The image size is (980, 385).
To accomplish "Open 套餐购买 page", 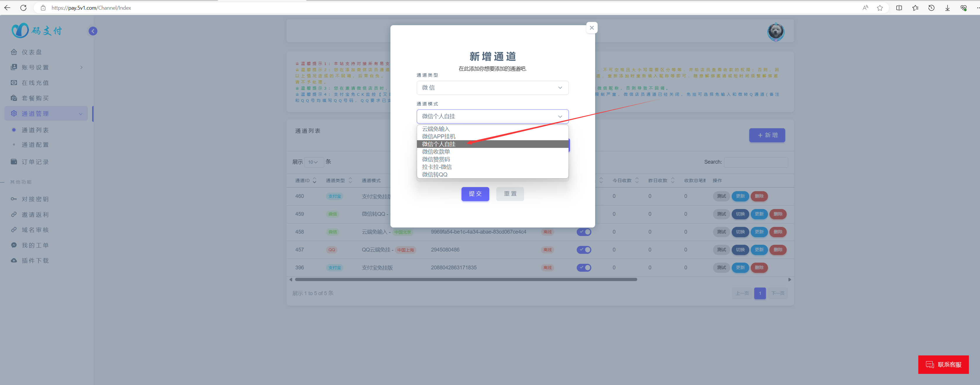I will (35, 98).
